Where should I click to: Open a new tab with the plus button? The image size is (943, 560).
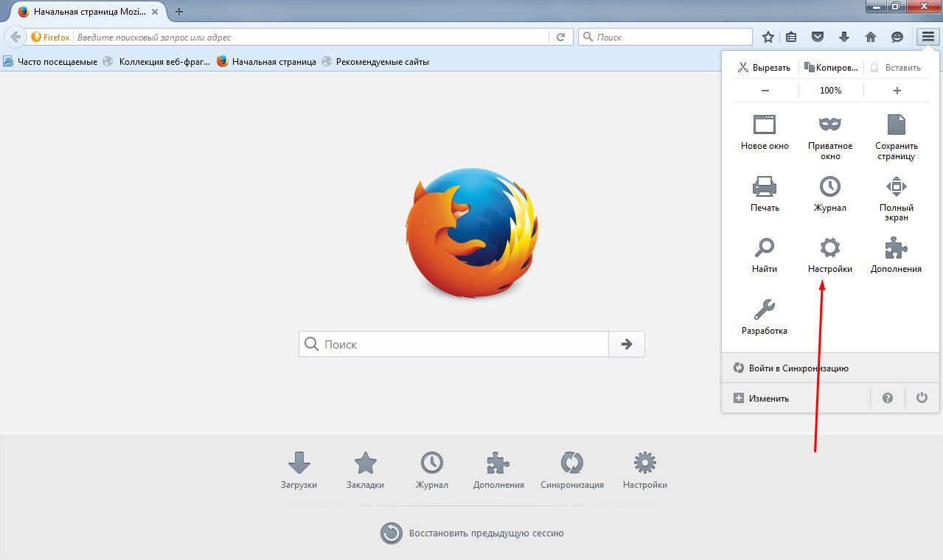point(179,11)
